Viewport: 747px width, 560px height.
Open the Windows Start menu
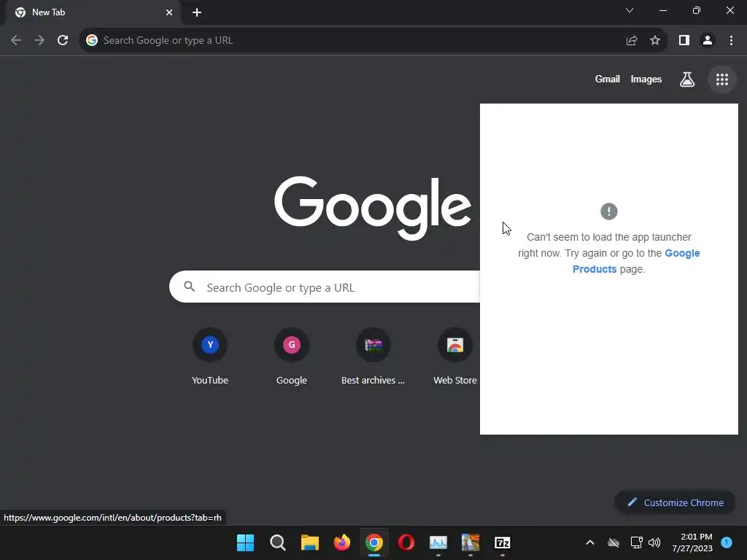pyautogui.click(x=245, y=542)
